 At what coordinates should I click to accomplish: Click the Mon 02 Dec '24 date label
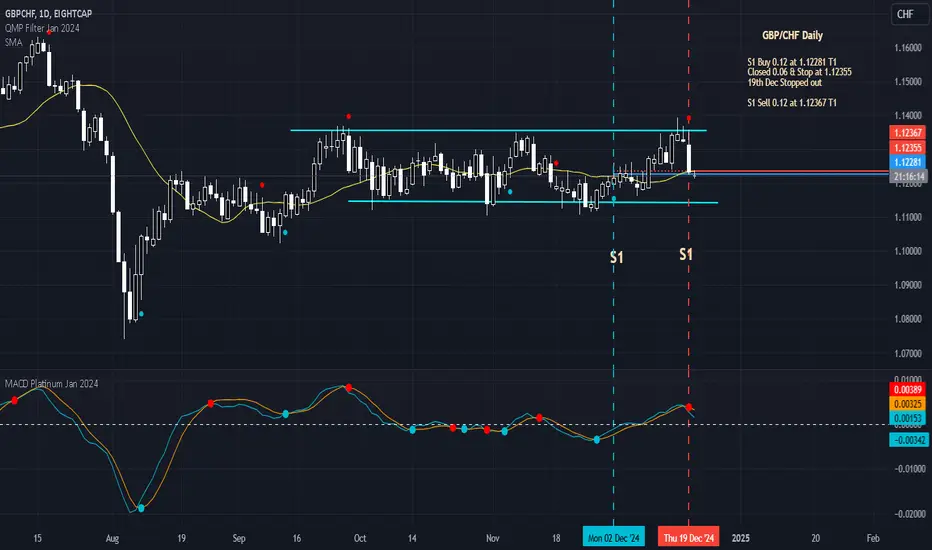[x=613, y=538]
